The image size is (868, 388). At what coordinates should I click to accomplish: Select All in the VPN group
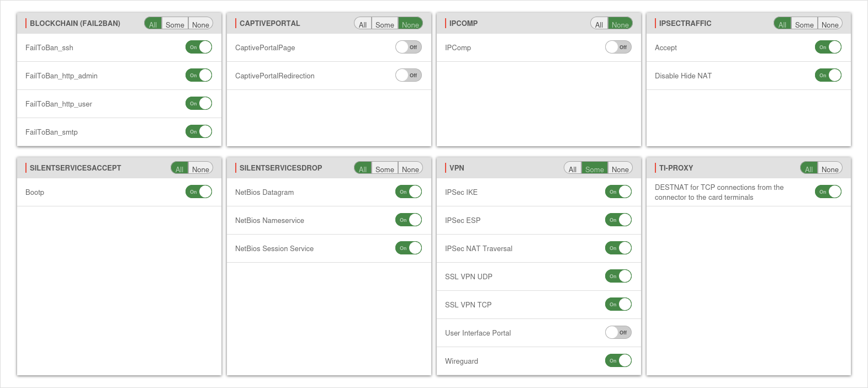coord(573,169)
